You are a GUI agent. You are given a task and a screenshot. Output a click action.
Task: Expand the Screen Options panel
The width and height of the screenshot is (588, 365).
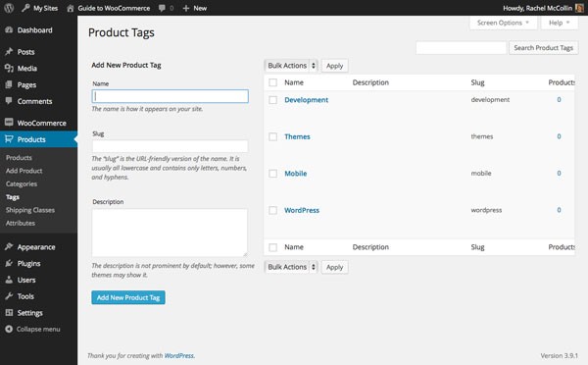click(x=504, y=23)
